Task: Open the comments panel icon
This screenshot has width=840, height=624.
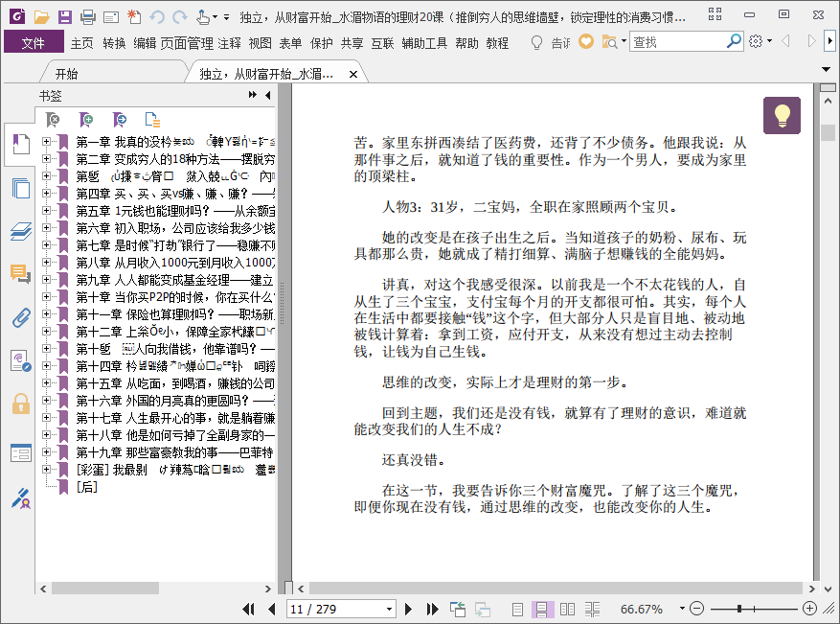Action: tap(20, 274)
